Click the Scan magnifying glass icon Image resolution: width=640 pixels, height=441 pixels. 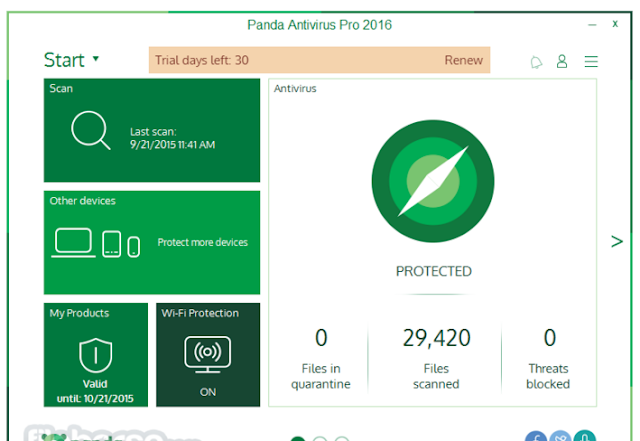[x=91, y=130]
